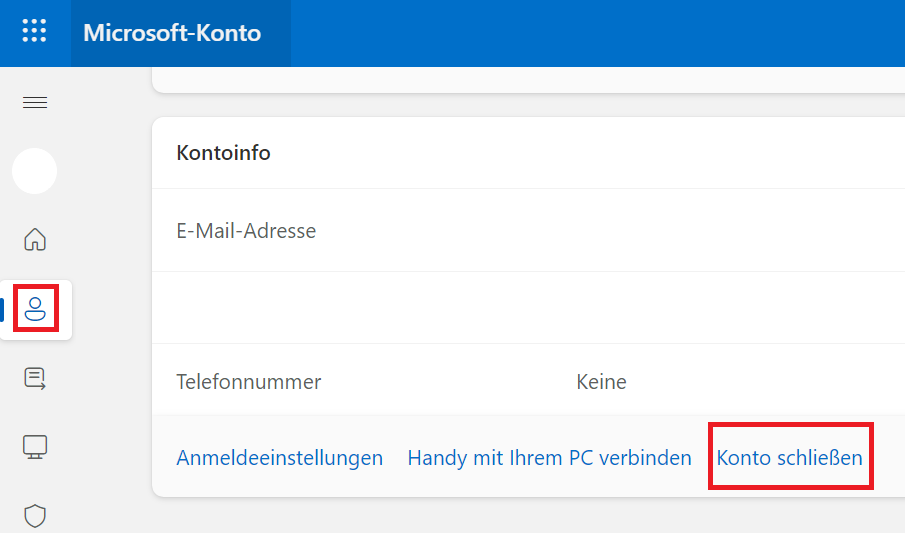Screen dimensions: 905x533
Task: Click the Konto schließen link
Action: [x=790, y=457]
